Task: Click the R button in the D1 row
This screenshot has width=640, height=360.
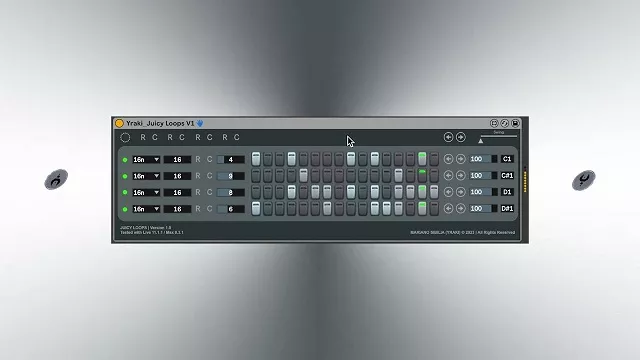Action: tap(198, 192)
